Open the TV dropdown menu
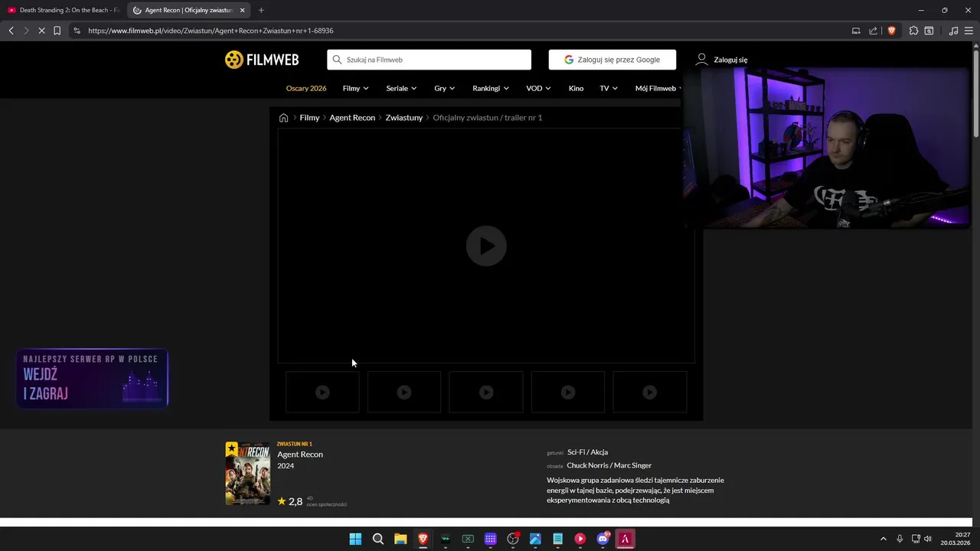 609,88
